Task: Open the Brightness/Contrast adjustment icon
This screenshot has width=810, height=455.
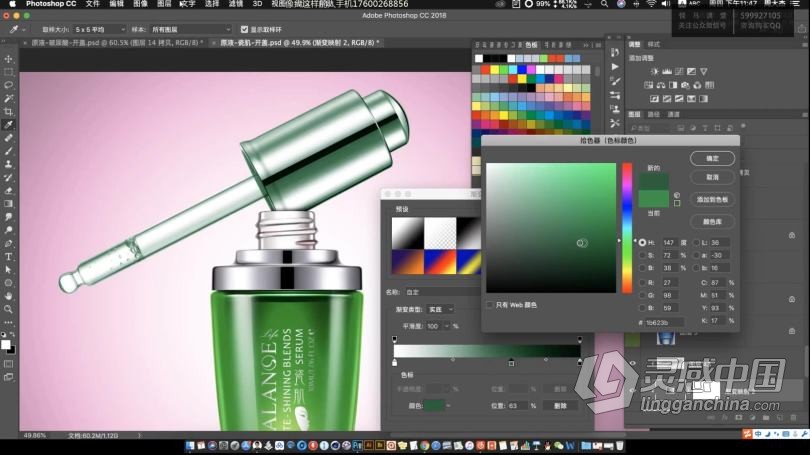Action: coord(655,72)
